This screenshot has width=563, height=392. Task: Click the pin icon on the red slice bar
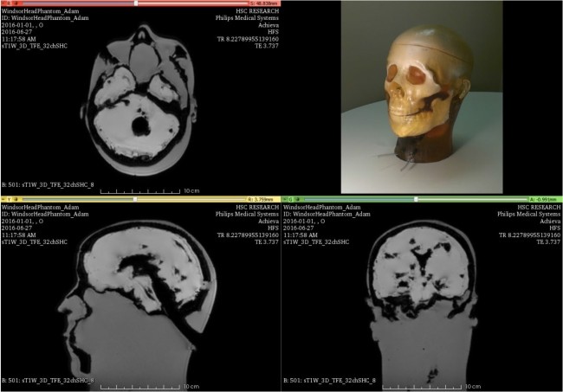3,3
